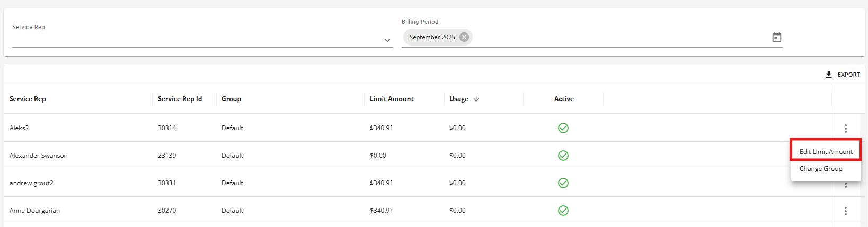Click the Active checkmark for Alexander Swanson
Image resolution: width=868 pixels, height=227 pixels.
[x=563, y=156]
